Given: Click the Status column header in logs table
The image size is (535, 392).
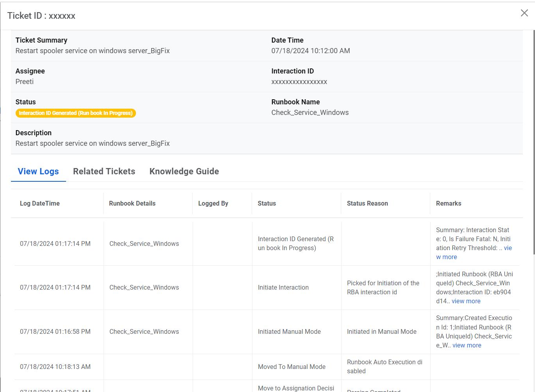Looking at the screenshot, I should pyautogui.click(x=267, y=204).
